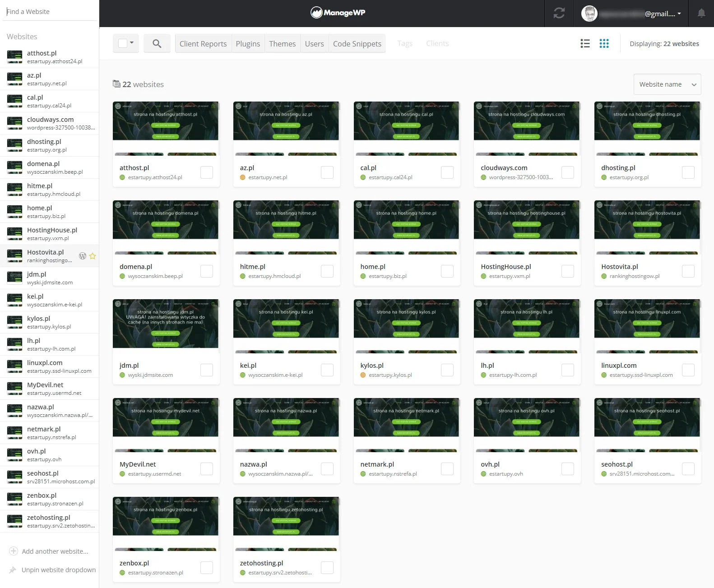Viewport: 714px width, 588px height.
Task: Click the HostingHouse.pl card title
Action: 506,267
